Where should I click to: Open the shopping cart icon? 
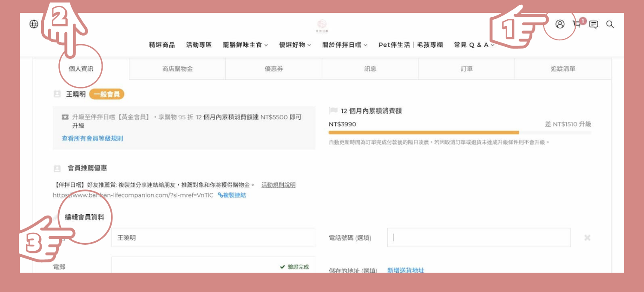pyautogui.click(x=577, y=24)
